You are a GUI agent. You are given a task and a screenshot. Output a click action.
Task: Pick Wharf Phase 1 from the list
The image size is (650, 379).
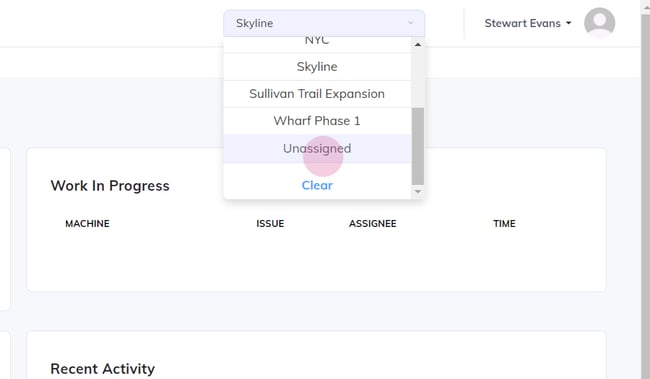pyautogui.click(x=317, y=121)
